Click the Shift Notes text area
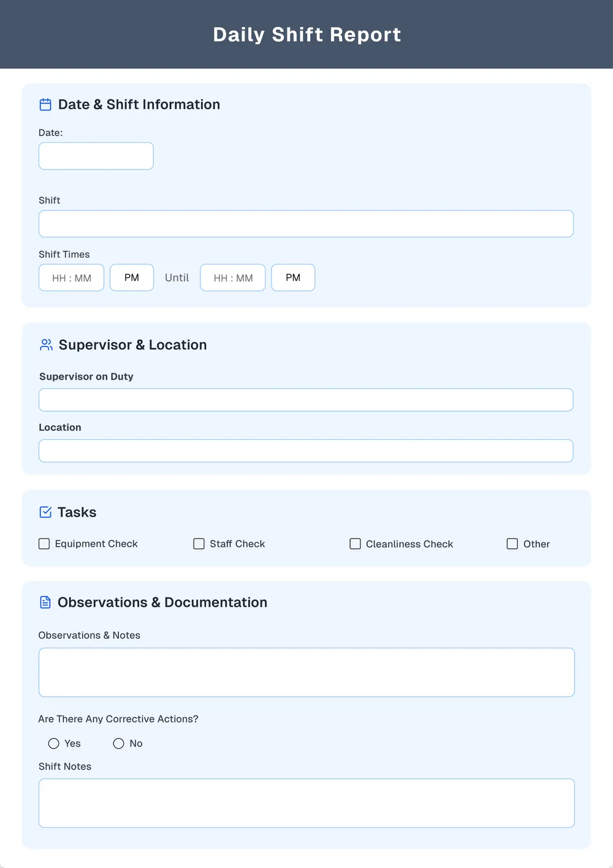Screen dimensions: 613x868 (306, 802)
